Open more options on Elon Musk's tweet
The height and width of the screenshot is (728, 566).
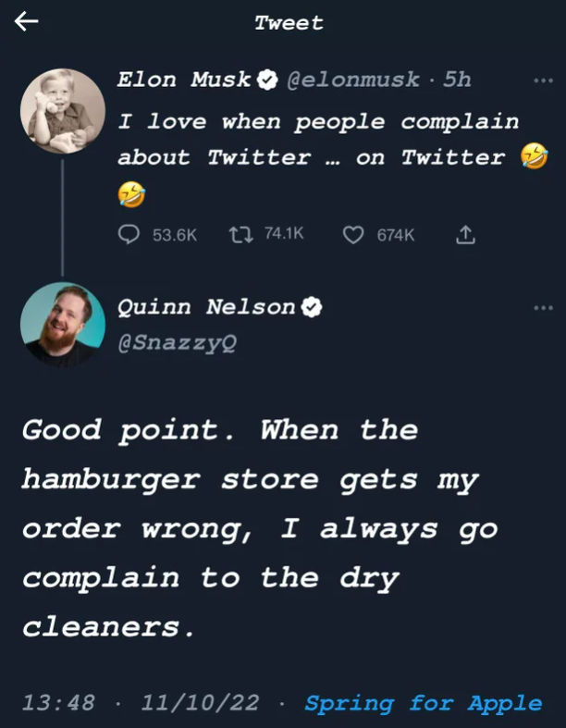click(544, 80)
